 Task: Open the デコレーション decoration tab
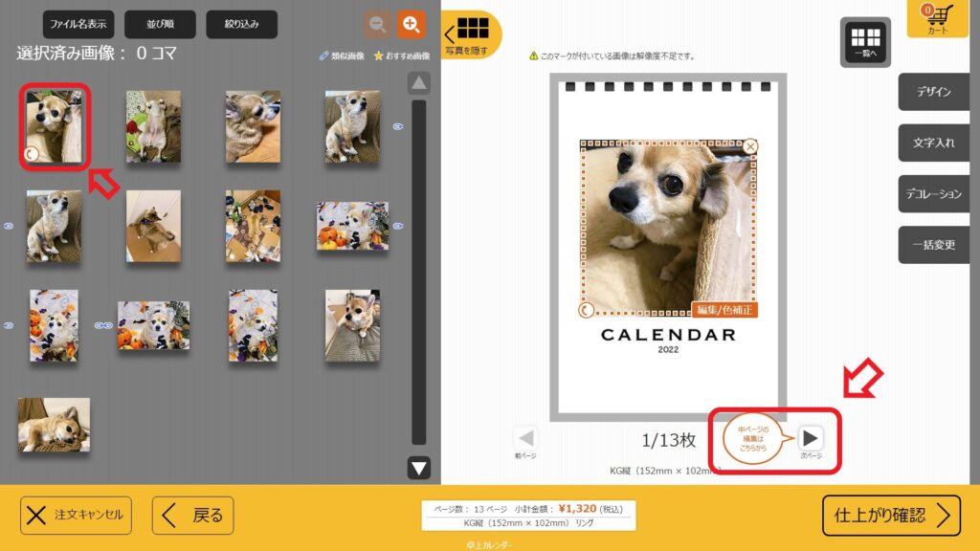(933, 193)
